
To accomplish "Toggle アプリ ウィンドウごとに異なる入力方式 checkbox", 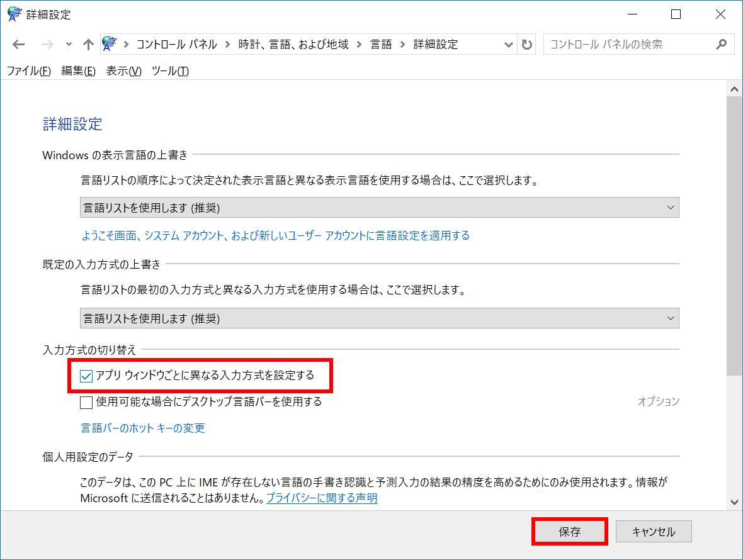I will coord(86,376).
